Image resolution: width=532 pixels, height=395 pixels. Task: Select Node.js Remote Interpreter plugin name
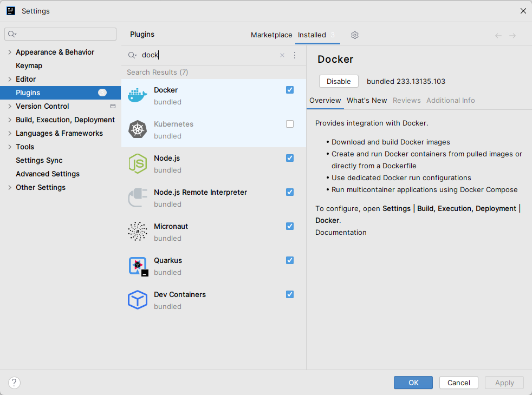tap(200, 193)
